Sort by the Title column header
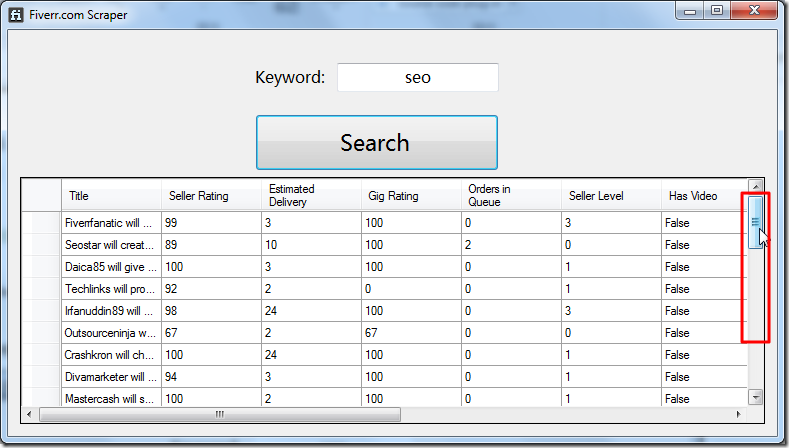The height and width of the screenshot is (448, 789). [x=111, y=195]
